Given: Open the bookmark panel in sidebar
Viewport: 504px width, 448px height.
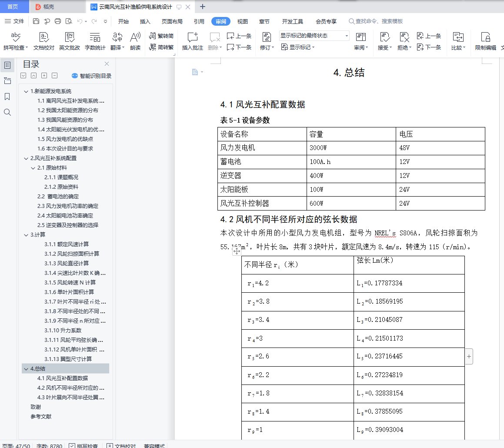Looking at the screenshot, I should click(x=7, y=97).
